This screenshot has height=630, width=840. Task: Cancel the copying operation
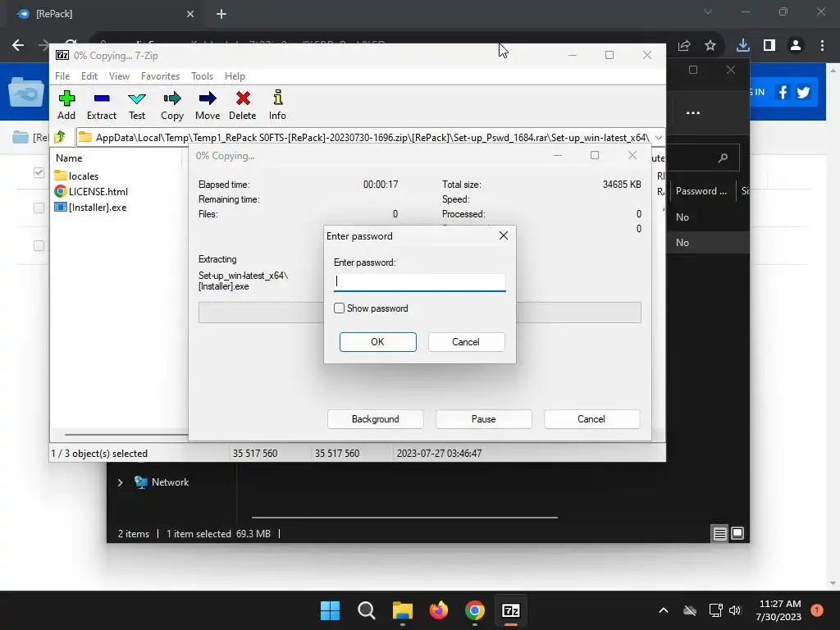(x=591, y=419)
